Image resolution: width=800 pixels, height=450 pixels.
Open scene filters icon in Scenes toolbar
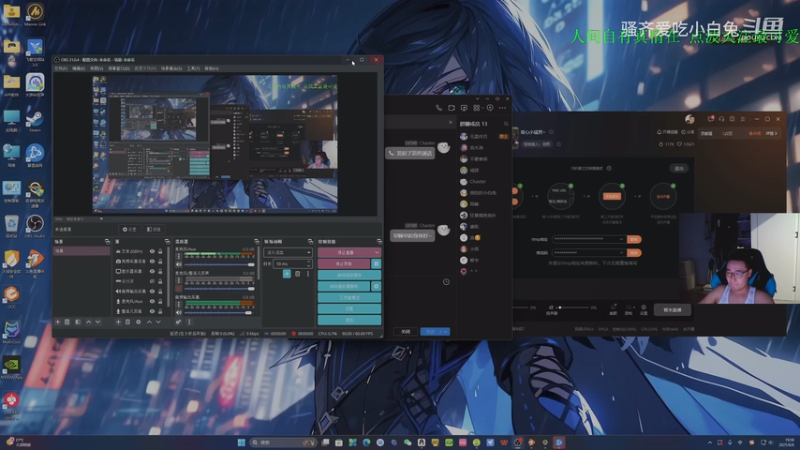pos(78,322)
